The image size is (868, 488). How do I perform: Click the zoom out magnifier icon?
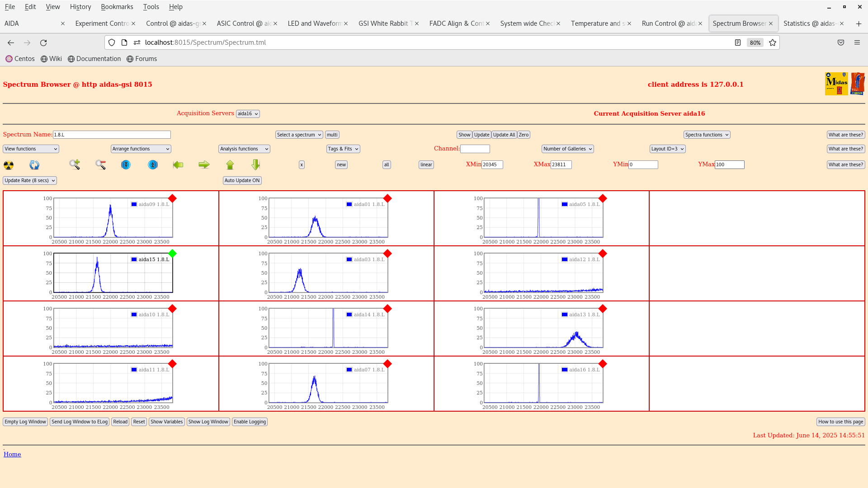coord(100,165)
